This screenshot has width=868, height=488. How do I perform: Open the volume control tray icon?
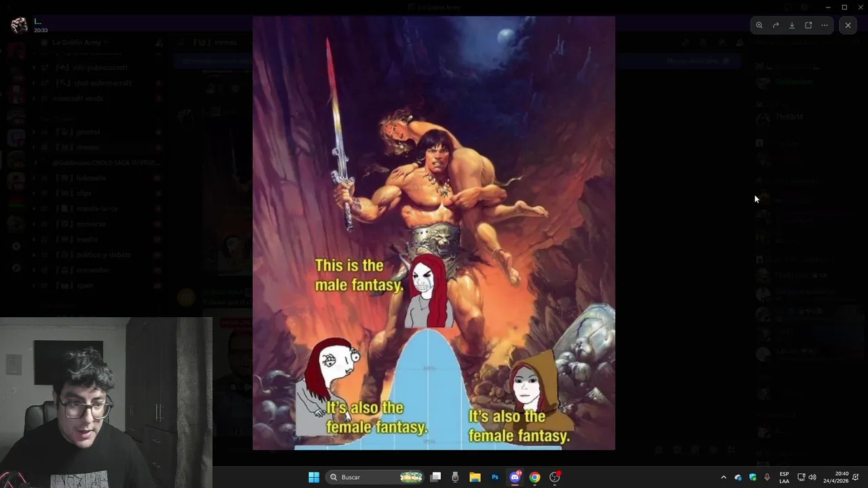point(812,477)
